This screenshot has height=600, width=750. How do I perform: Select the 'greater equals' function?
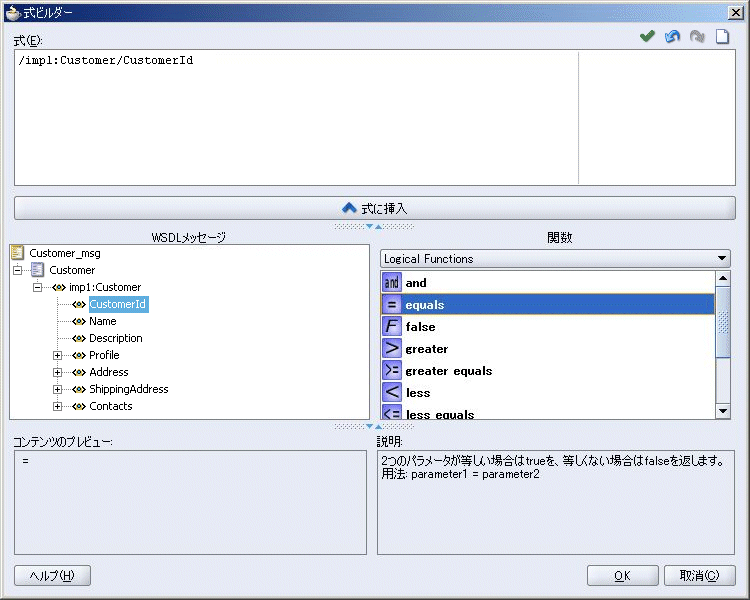(548, 370)
